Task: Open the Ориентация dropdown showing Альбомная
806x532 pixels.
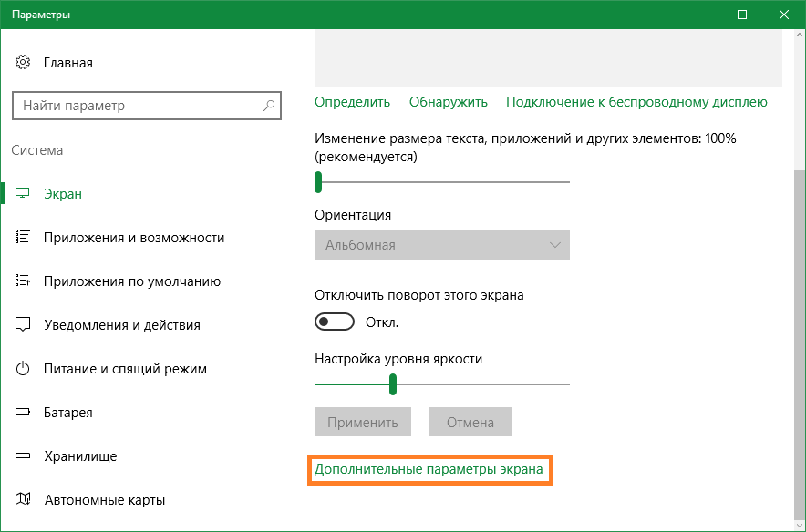Action: pos(441,245)
